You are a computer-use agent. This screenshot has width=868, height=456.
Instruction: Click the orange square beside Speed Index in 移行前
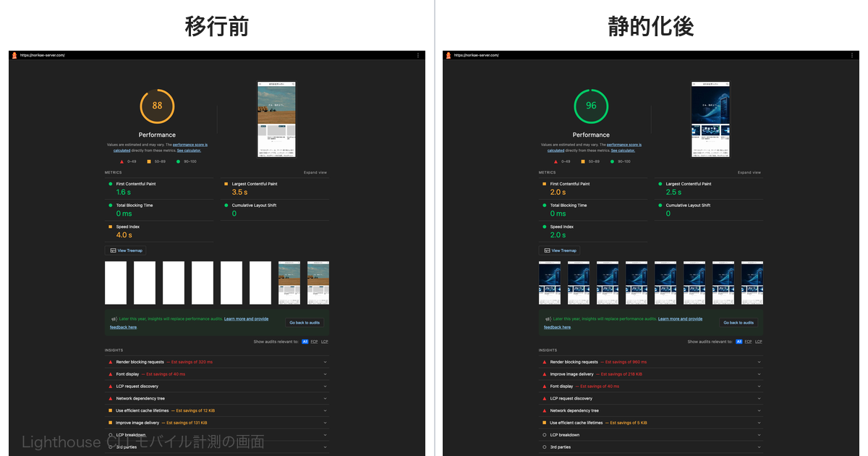(x=111, y=227)
